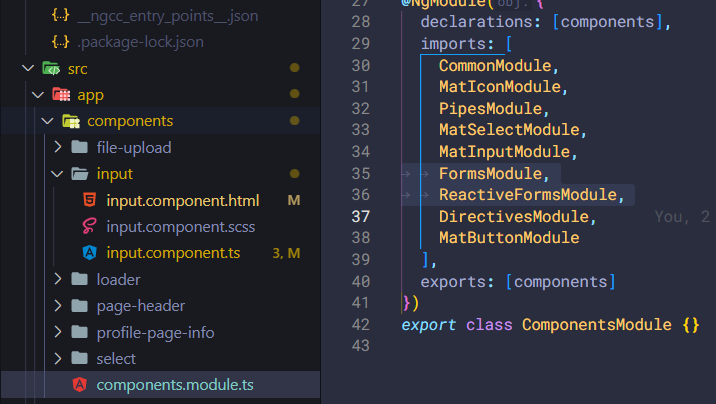This screenshot has height=404, width=716.
Task: Click the declarations keyword
Action: 476,22
